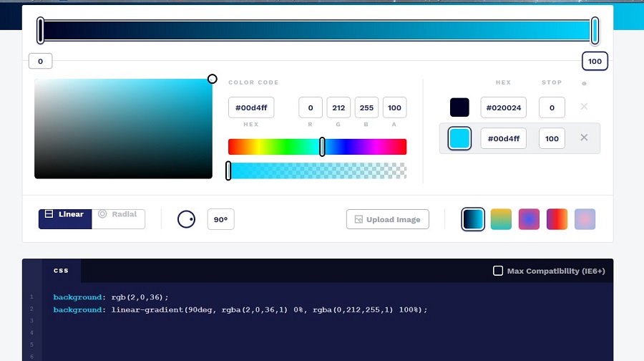Image resolution: width=644 pixels, height=361 pixels.
Task: Click the dark navy stop color swatch
Action: point(459,107)
